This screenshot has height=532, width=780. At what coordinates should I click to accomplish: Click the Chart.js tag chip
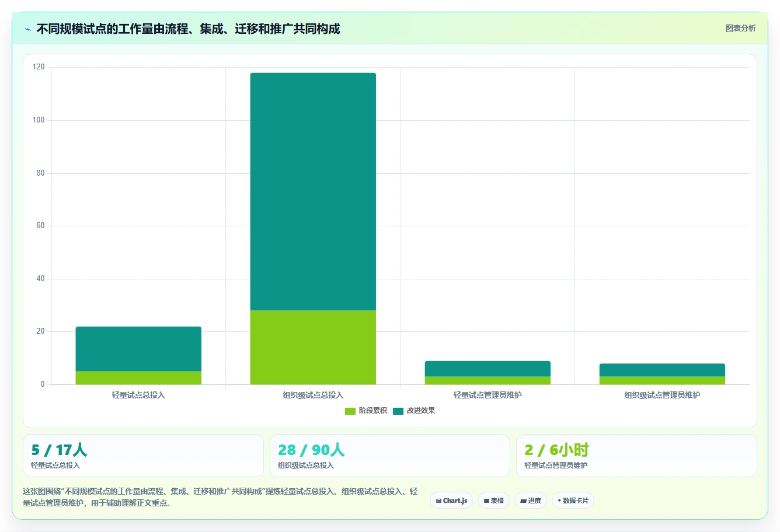(451, 501)
